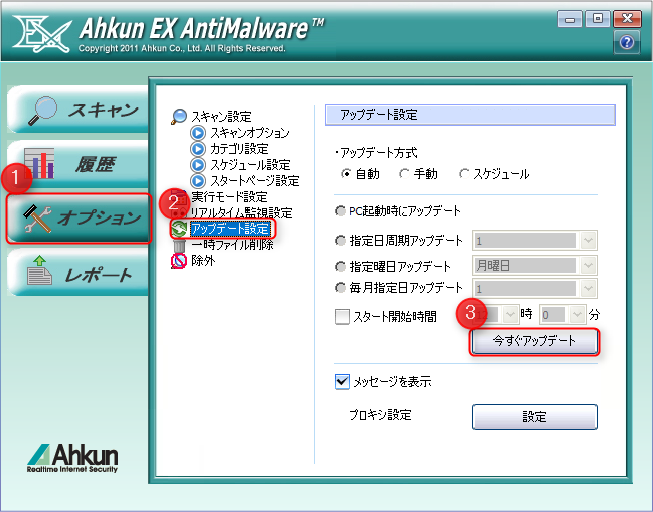Click the アップデート方式 label
Image resolution: width=653 pixels, height=512 pixels.
click(379, 153)
